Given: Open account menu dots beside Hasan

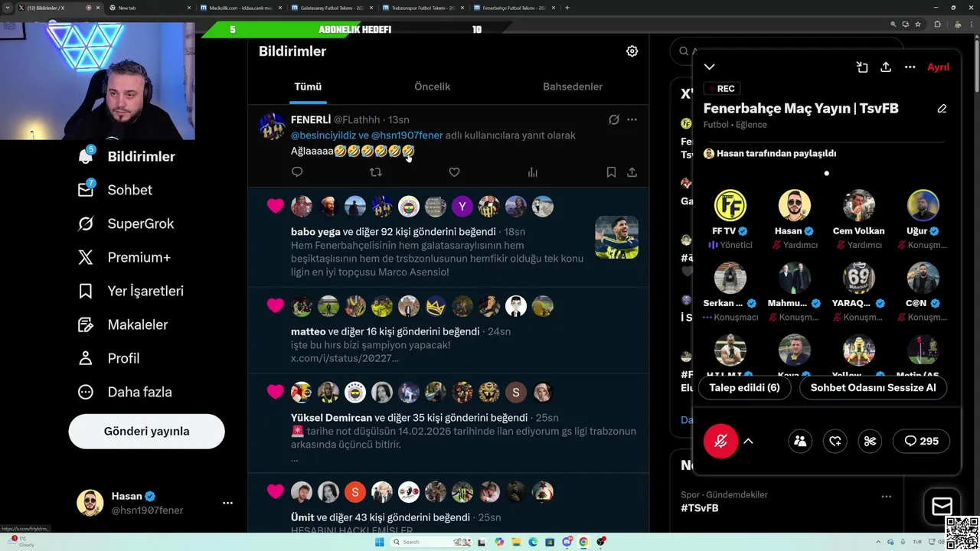Looking at the screenshot, I should (227, 503).
